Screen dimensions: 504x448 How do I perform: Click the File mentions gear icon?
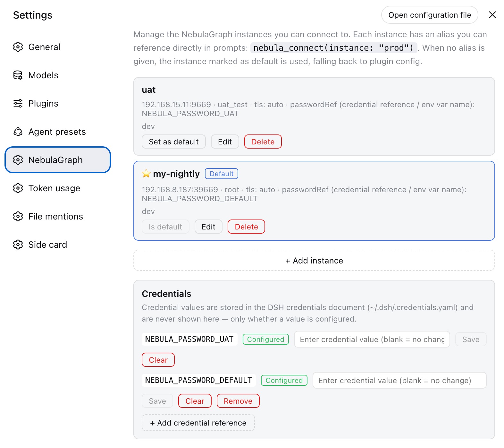pyautogui.click(x=18, y=216)
